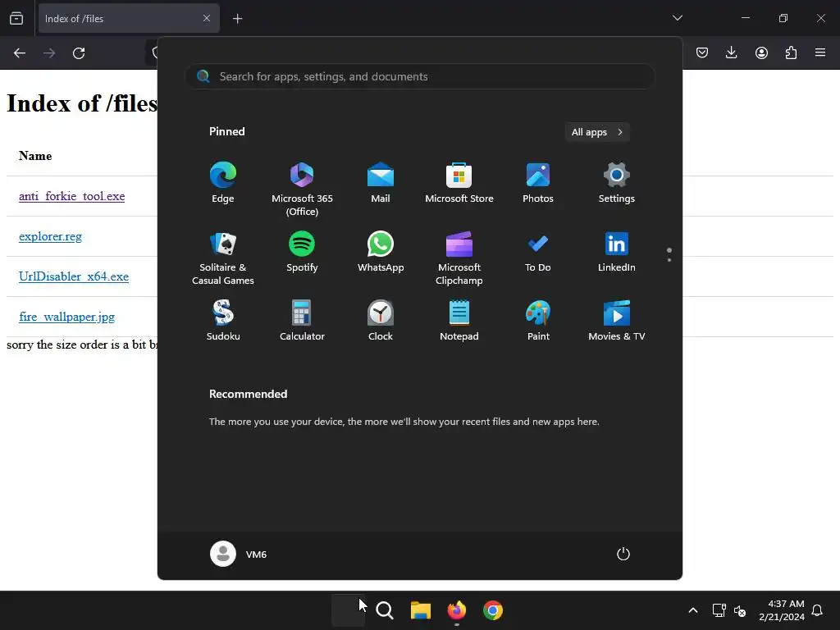This screenshot has height=630, width=840.
Task: Open File Explorer from the taskbar
Action: [x=421, y=610]
